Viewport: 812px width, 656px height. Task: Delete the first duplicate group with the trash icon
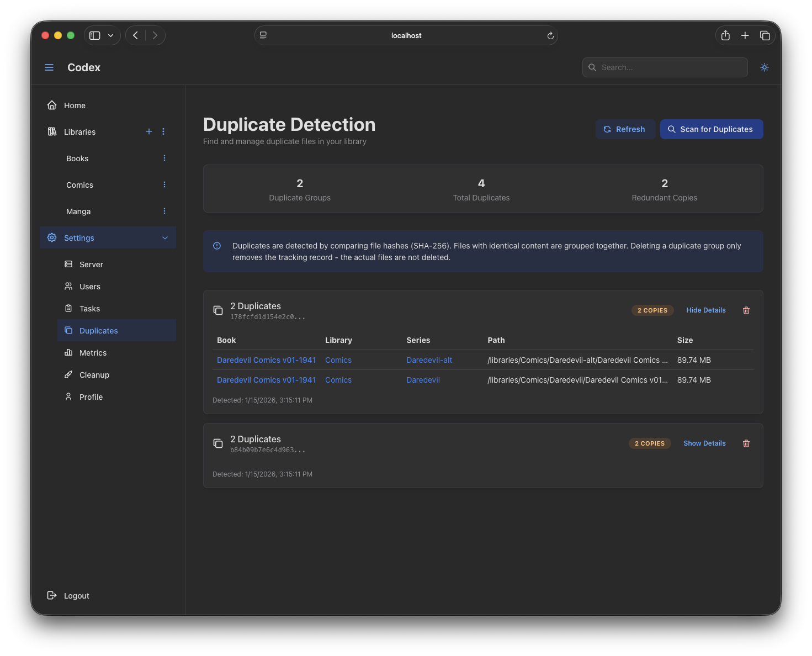746,310
